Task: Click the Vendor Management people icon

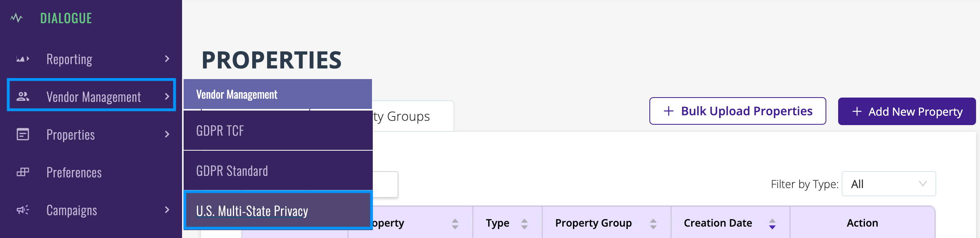Action: coord(23,96)
